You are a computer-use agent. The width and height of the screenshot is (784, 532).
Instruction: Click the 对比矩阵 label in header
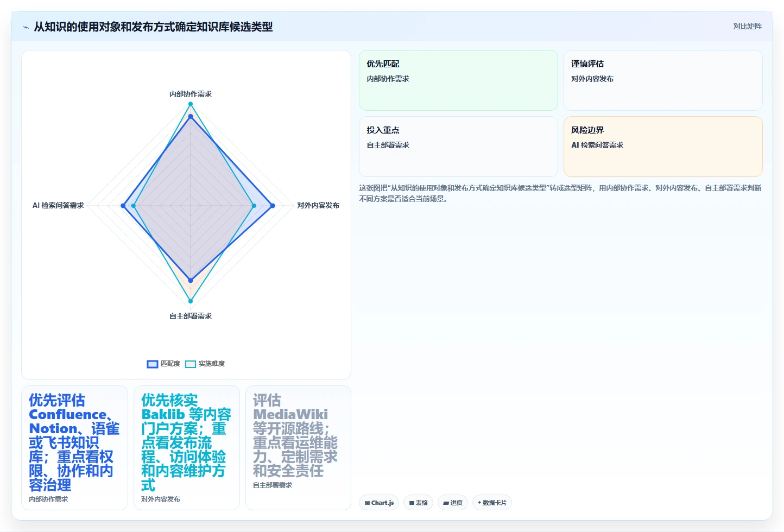747,26
